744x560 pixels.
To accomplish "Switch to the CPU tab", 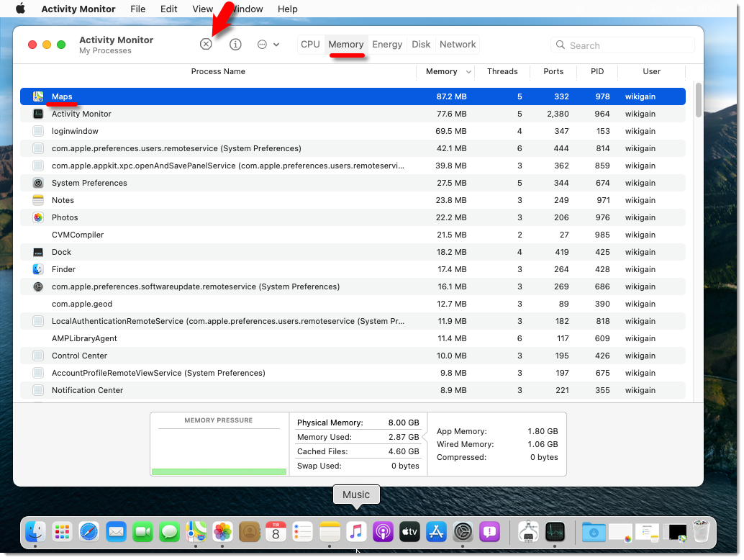I will click(310, 44).
